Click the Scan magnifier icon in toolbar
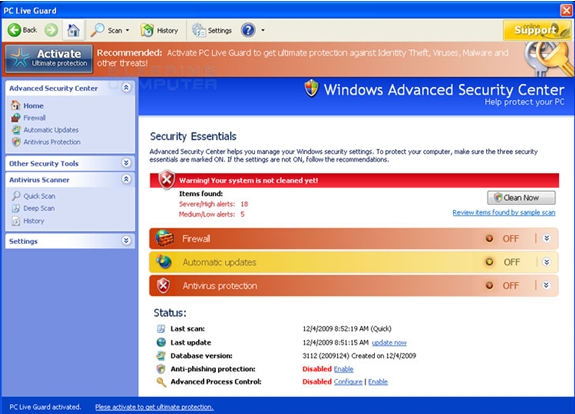Viewport: 575px width, 414px height. tap(98, 30)
